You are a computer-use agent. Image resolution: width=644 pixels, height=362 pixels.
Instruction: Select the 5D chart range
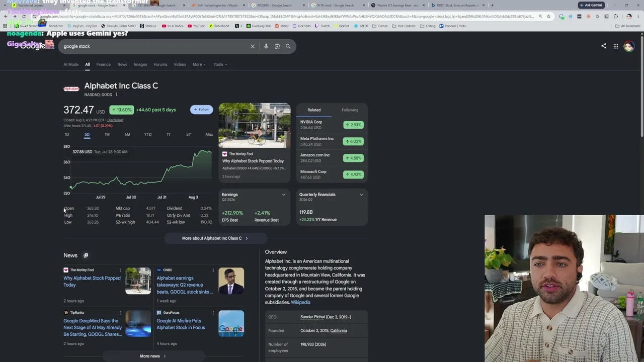pyautogui.click(x=87, y=134)
